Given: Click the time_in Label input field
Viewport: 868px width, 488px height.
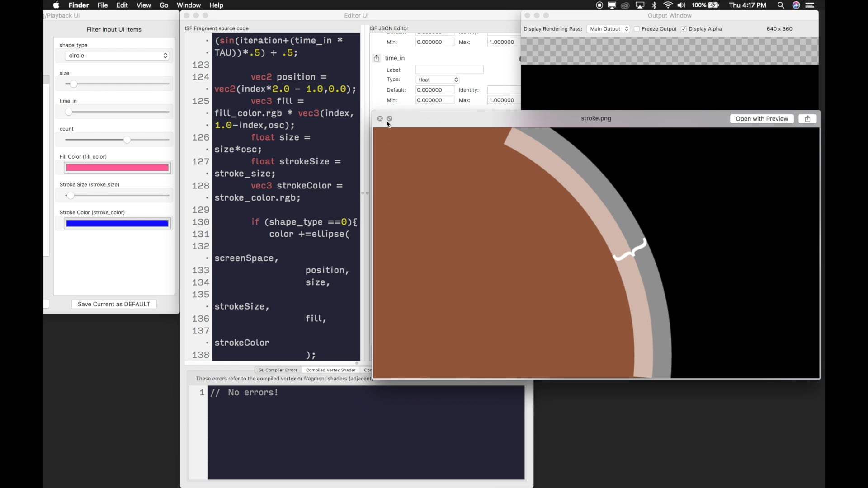Looking at the screenshot, I should tap(449, 70).
